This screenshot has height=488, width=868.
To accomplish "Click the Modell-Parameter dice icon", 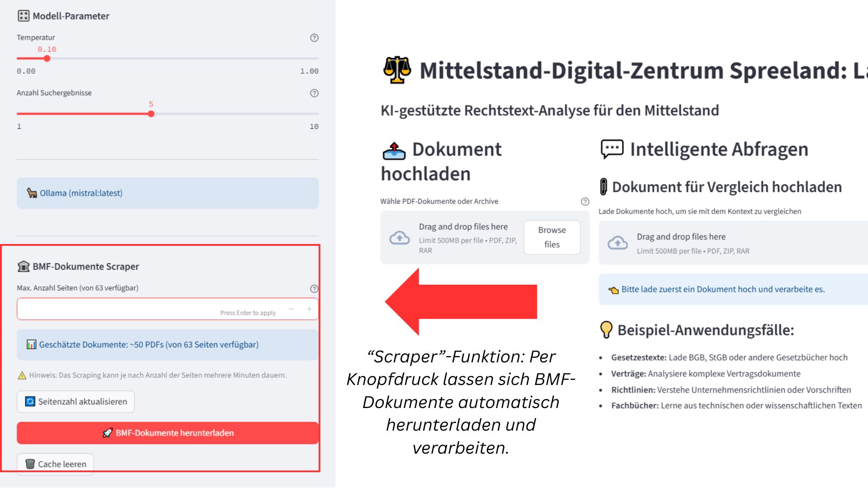I will click(x=24, y=16).
